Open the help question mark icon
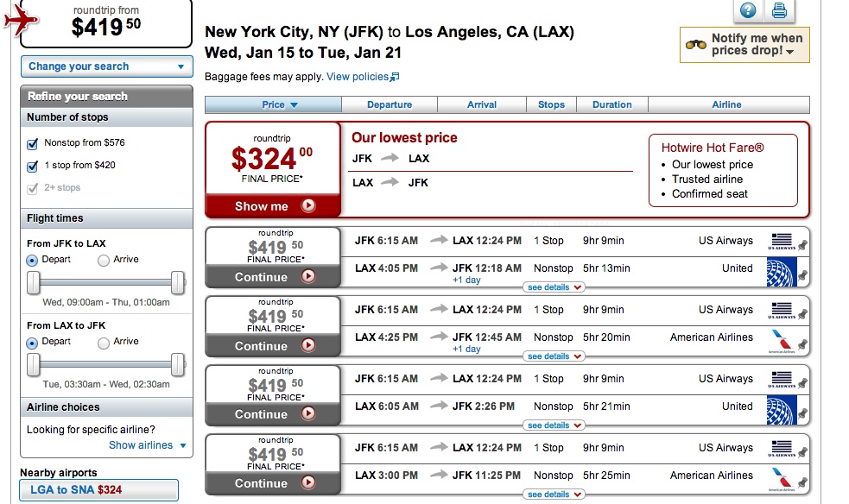Screen dimensions: 849x504 748,9
